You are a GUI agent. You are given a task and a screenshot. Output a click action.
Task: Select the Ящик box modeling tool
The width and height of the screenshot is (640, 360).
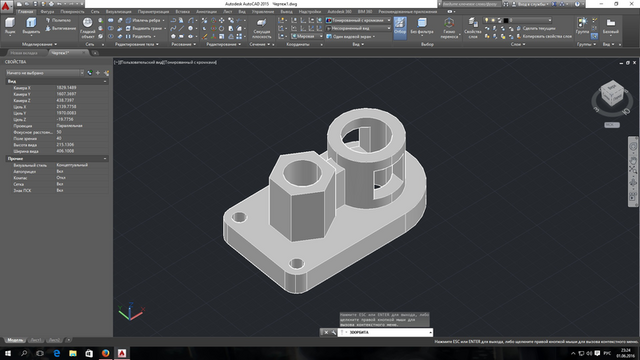10,25
